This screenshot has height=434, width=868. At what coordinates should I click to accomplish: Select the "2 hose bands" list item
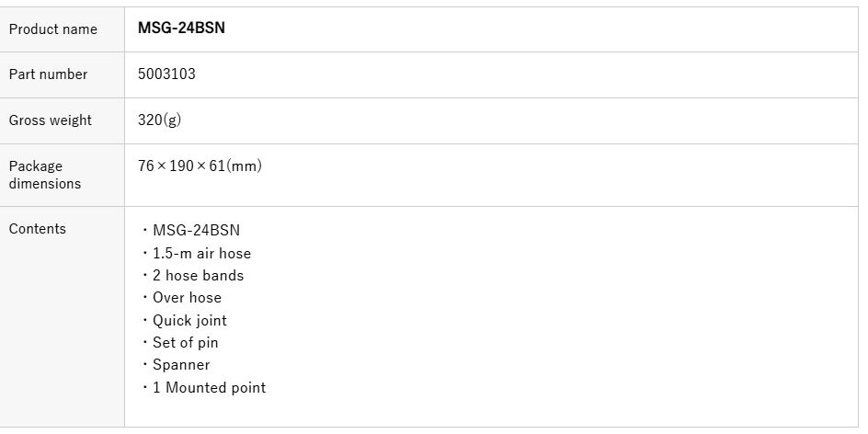[x=198, y=275]
